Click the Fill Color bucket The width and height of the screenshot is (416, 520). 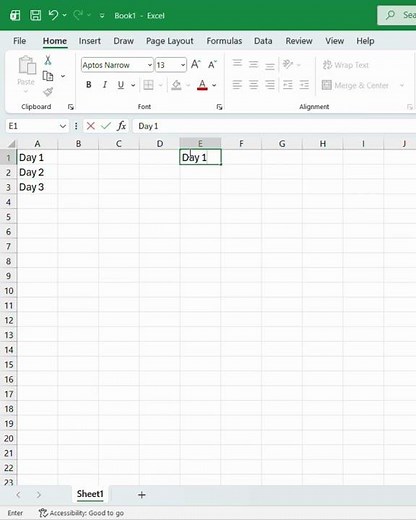[176, 85]
